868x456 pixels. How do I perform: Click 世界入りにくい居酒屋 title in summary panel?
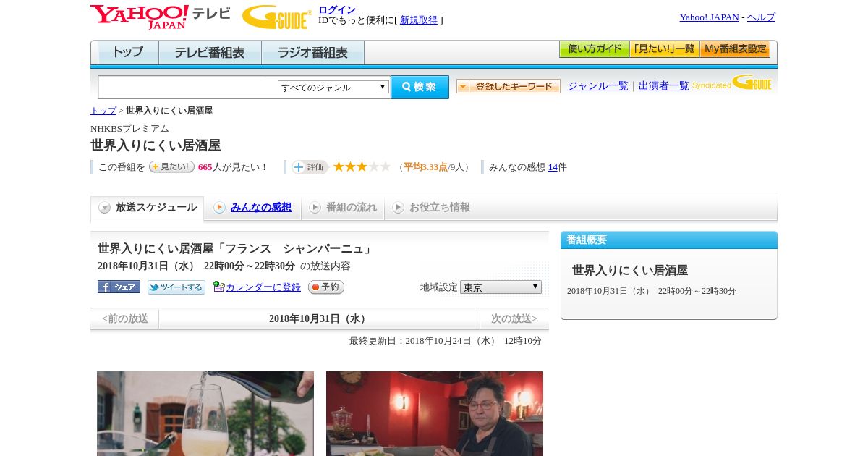click(x=630, y=270)
